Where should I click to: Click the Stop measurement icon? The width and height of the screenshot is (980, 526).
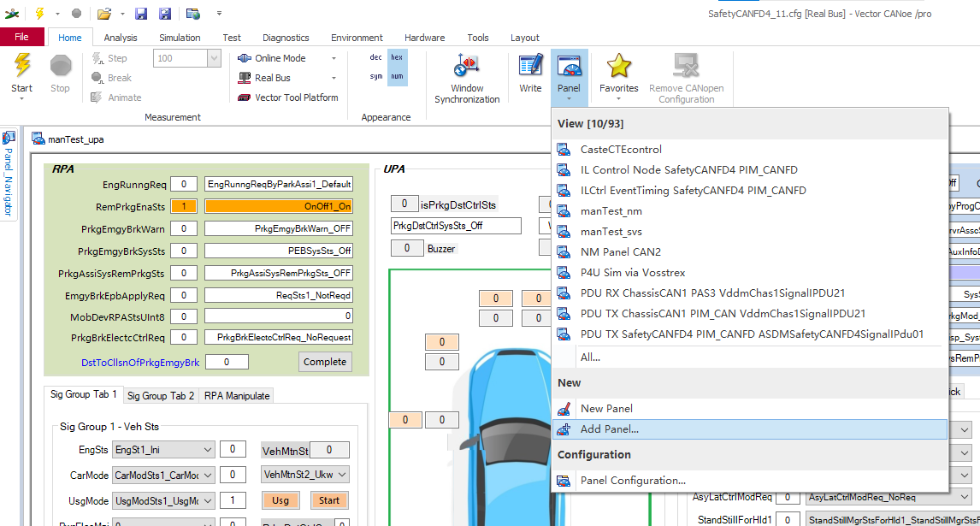[x=60, y=66]
